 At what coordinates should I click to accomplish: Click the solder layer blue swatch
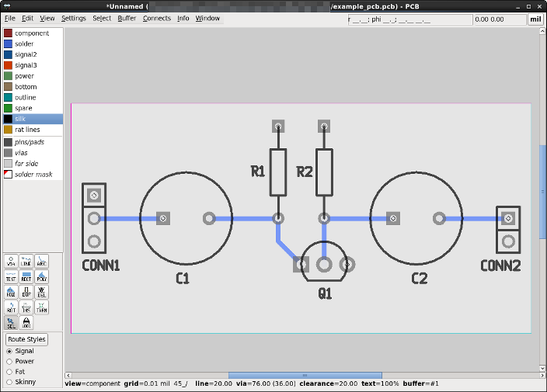point(8,44)
